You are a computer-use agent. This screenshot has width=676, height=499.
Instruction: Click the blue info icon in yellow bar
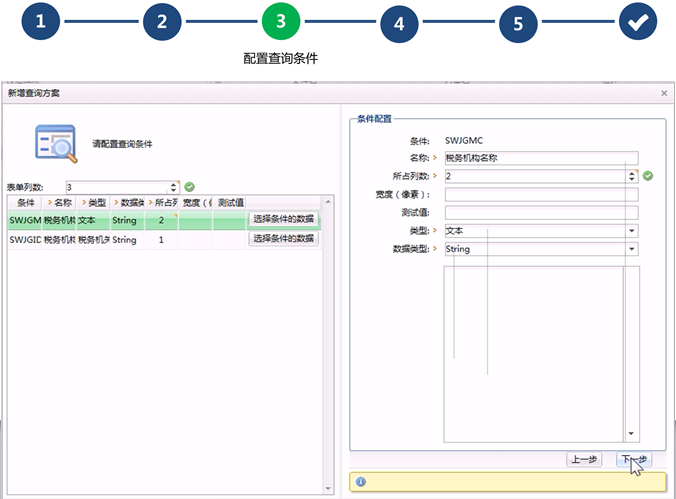360,481
